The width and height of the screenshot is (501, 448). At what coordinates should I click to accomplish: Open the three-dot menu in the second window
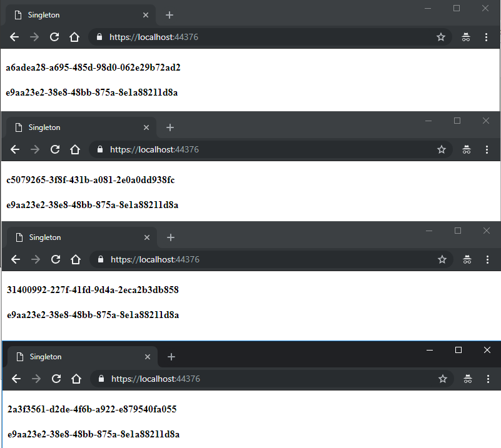487,149
